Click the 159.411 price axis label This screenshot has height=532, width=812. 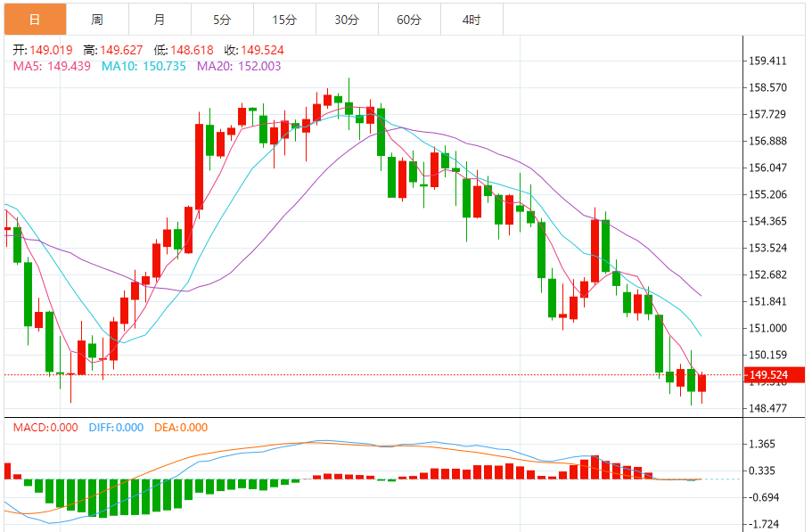click(x=767, y=61)
